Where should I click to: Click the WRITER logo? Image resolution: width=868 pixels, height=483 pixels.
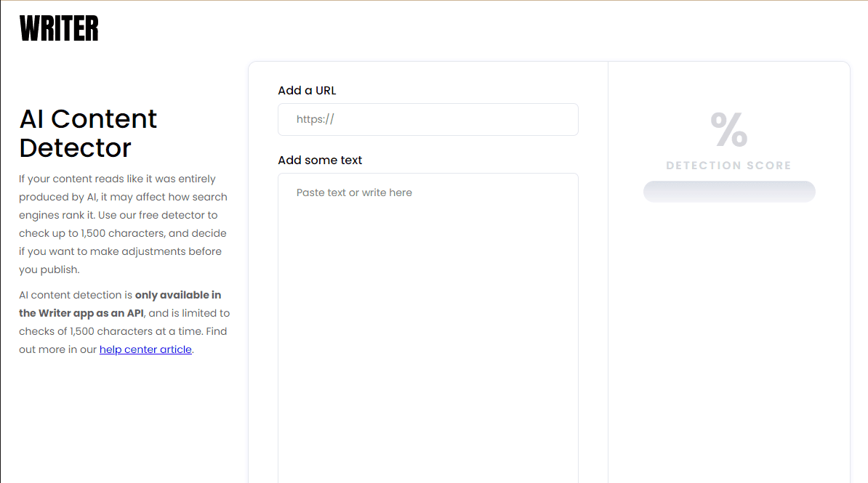point(59,28)
